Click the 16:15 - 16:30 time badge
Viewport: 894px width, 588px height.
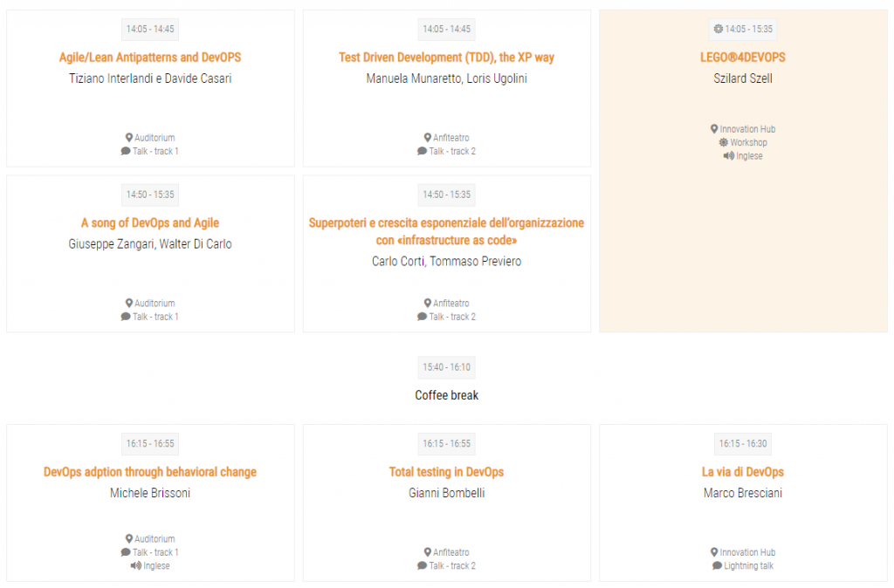coord(743,444)
